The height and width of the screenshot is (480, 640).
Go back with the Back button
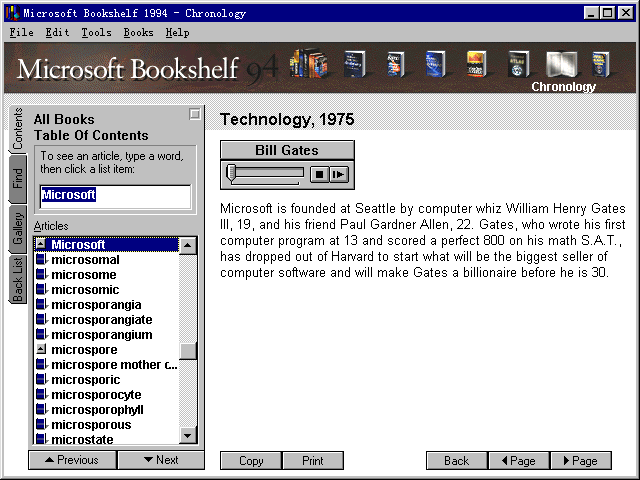click(456, 460)
